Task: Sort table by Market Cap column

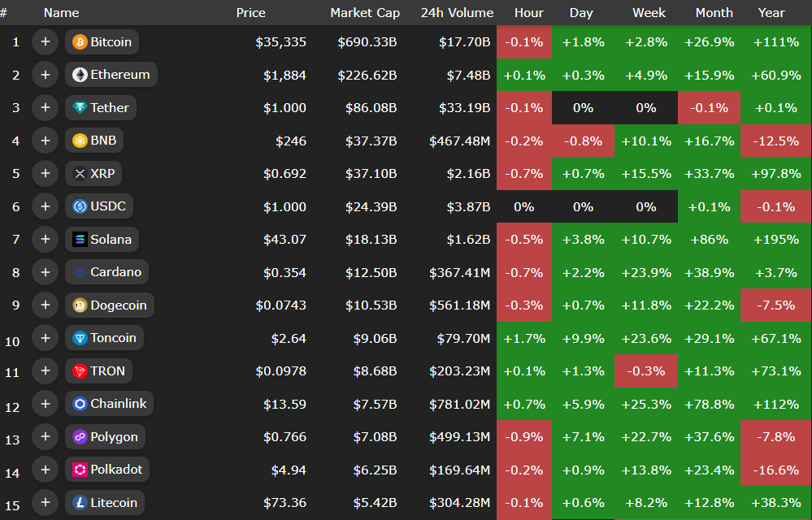Action: tap(363, 13)
